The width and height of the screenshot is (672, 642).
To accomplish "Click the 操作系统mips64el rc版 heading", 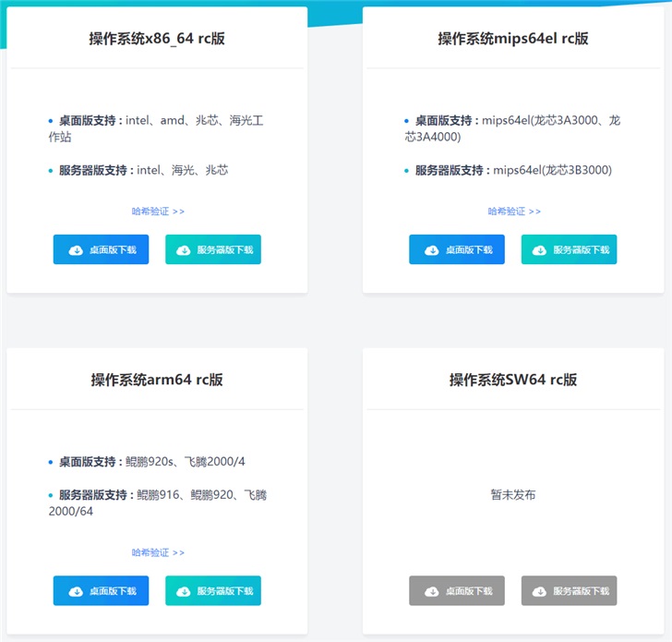I will (x=513, y=39).
